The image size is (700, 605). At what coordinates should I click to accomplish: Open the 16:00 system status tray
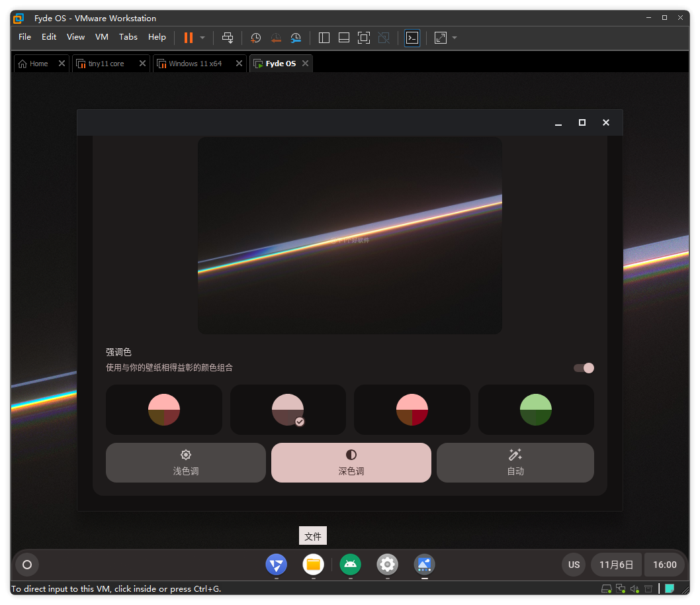664,565
